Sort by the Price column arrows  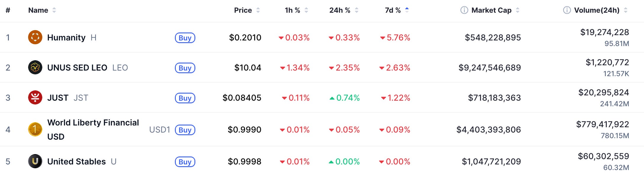tap(258, 10)
